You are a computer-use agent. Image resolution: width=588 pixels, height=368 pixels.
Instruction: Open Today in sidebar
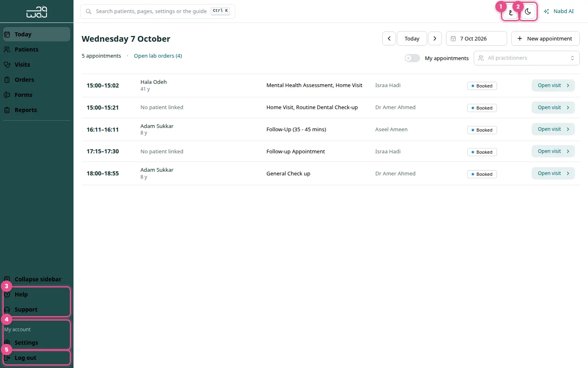(x=37, y=34)
